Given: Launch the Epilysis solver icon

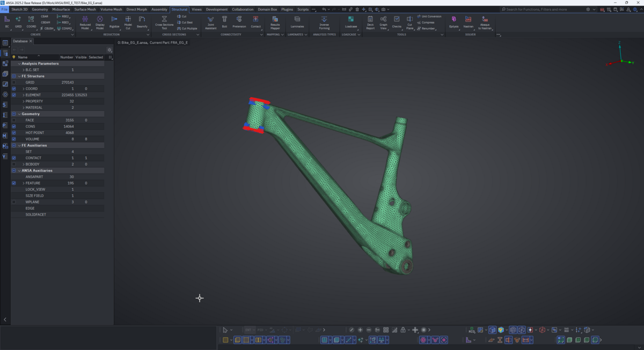Looking at the screenshot, I should point(454,19).
